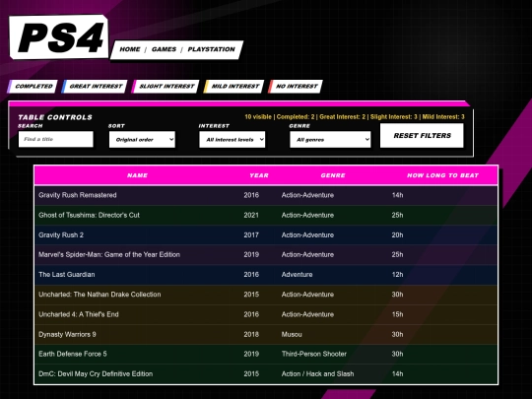The width and height of the screenshot is (532, 399).
Task: Focus the Find a title search field
Action: (x=56, y=139)
